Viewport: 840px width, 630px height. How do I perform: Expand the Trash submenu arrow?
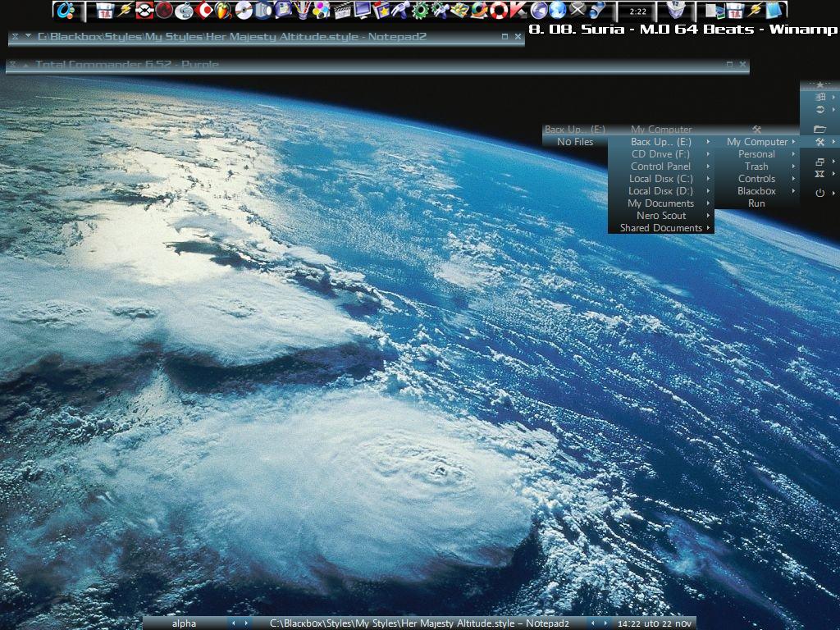pos(793,167)
